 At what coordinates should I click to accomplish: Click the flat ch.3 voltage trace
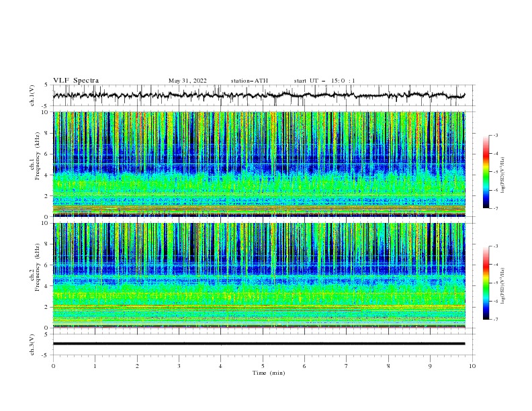point(259,344)
